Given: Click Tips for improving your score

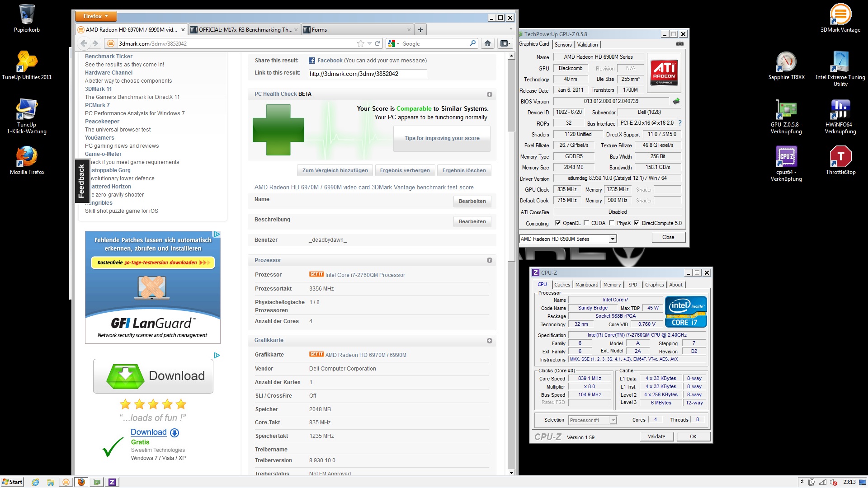Looking at the screenshot, I should [x=442, y=138].
